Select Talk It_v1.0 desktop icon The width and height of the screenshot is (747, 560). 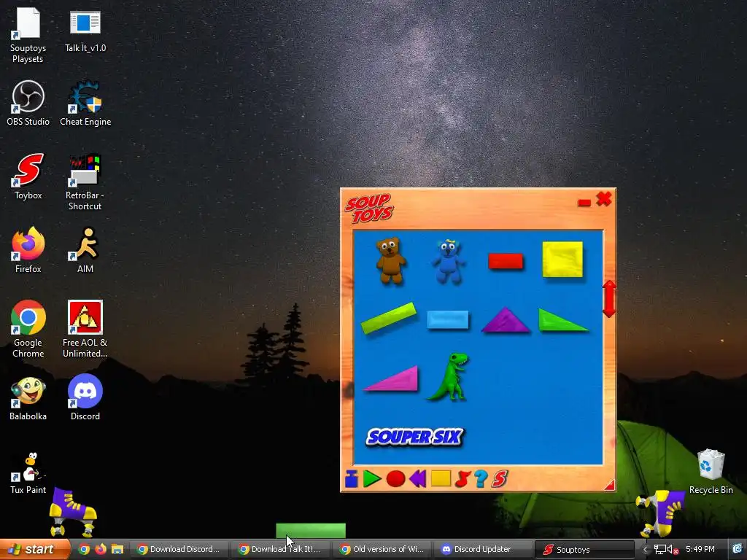[x=85, y=31]
